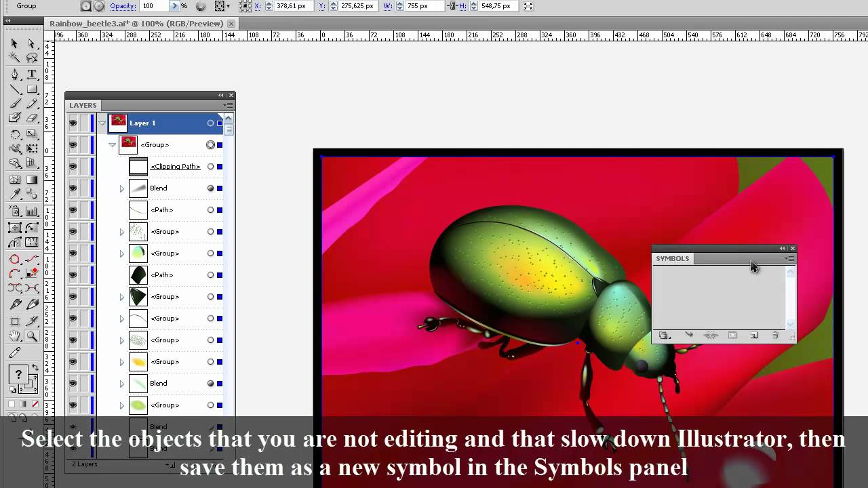Screen dimensions: 868x488
Task: Select the Blob Brush tool
Action: pyautogui.click(x=14, y=118)
